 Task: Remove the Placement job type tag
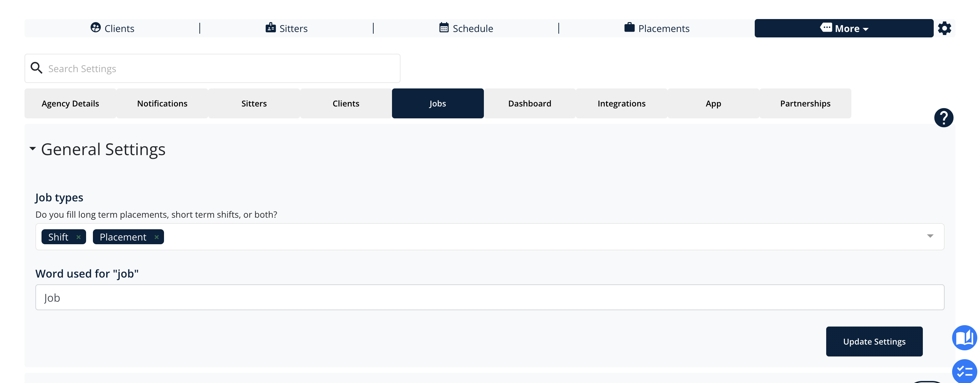click(x=157, y=237)
